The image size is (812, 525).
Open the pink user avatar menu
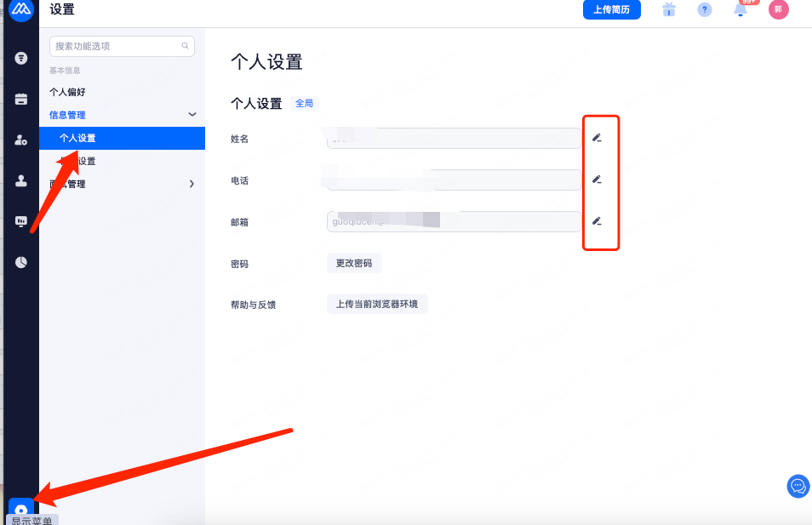click(x=778, y=10)
